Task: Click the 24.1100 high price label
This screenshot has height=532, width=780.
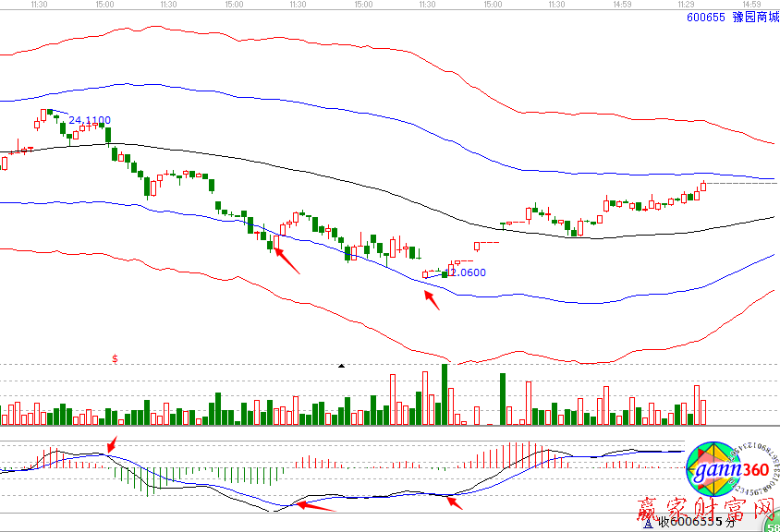Action: coord(90,120)
